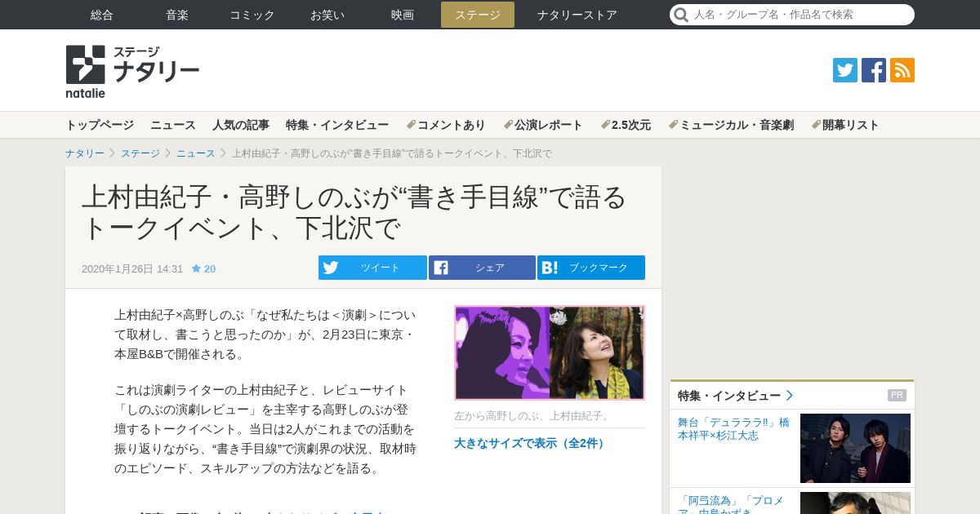Open the 2.5次元 tag link
The image size is (980, 514).
(x=626, y=125)
